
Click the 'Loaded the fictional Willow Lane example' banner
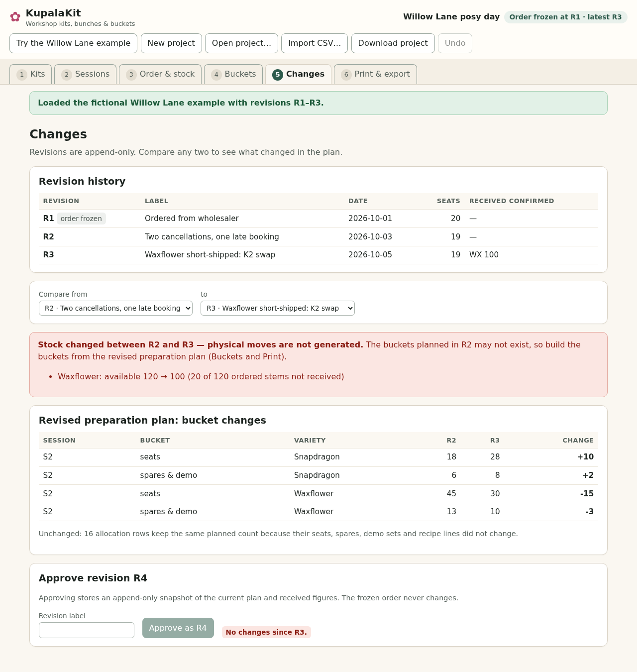318,103
